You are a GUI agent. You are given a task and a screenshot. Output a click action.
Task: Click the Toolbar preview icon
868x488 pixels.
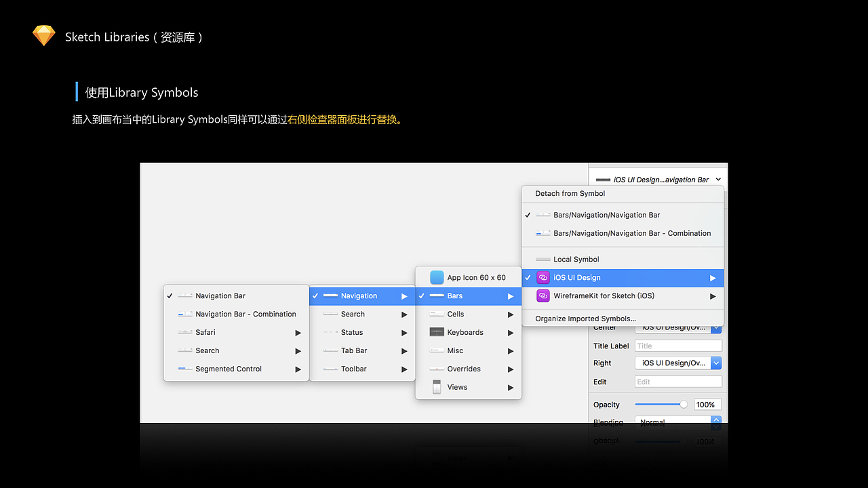(x=330, y=369)
